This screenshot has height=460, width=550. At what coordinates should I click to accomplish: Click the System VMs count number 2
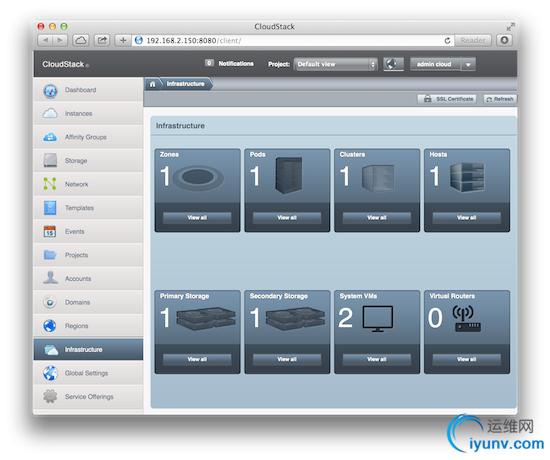pyautogui.click(x=345, y=318)
